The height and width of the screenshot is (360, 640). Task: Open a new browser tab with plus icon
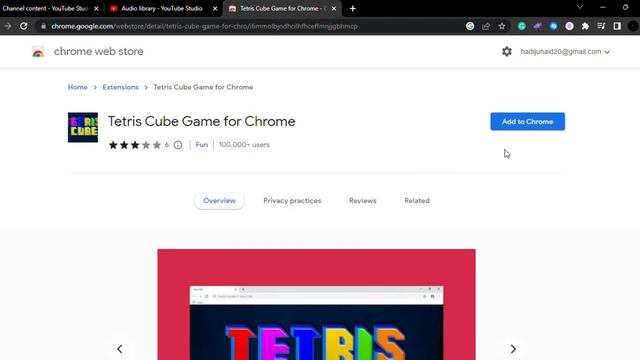353,9
